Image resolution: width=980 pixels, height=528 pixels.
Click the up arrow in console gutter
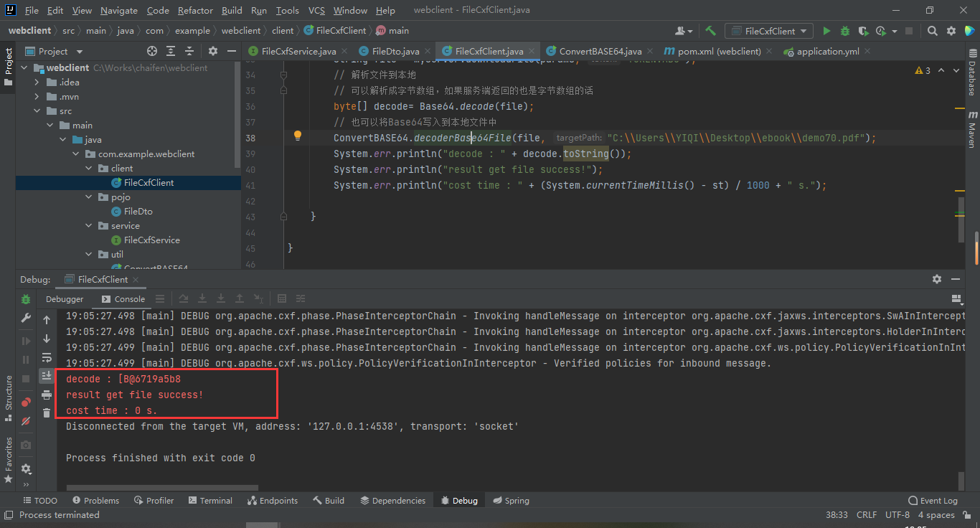[47, 320]
